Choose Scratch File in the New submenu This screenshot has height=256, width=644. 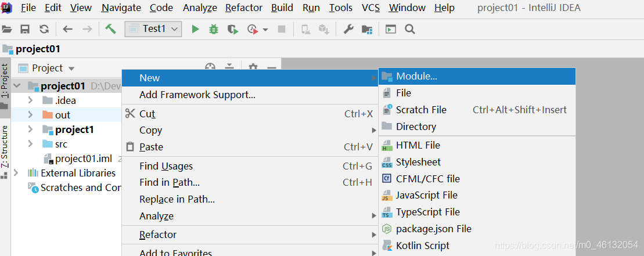pyautogui.click(x=477, y=110)
